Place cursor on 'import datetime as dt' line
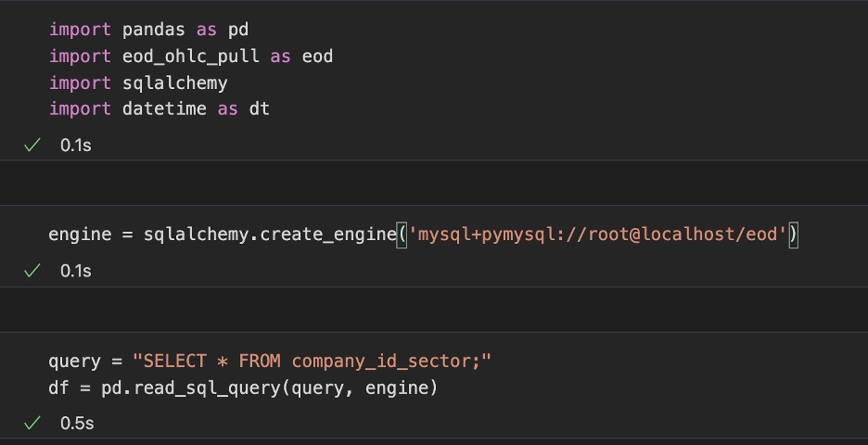The height and width of the screenshot is (445, 868). 160,108
